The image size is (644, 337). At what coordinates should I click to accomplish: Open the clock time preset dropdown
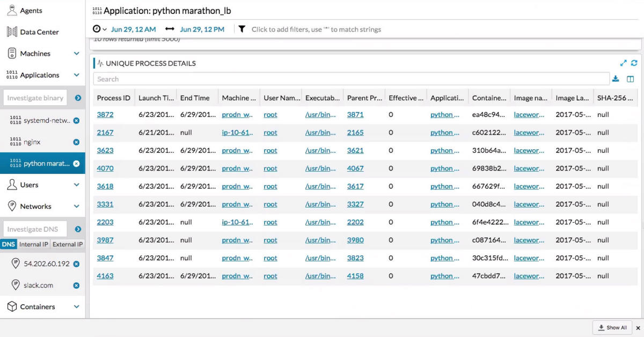(x=100, y=29)
